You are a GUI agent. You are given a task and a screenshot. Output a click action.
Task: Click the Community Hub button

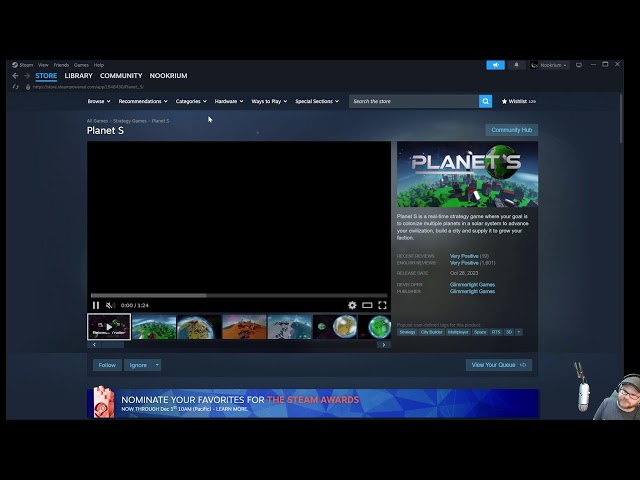click(511, 130)
